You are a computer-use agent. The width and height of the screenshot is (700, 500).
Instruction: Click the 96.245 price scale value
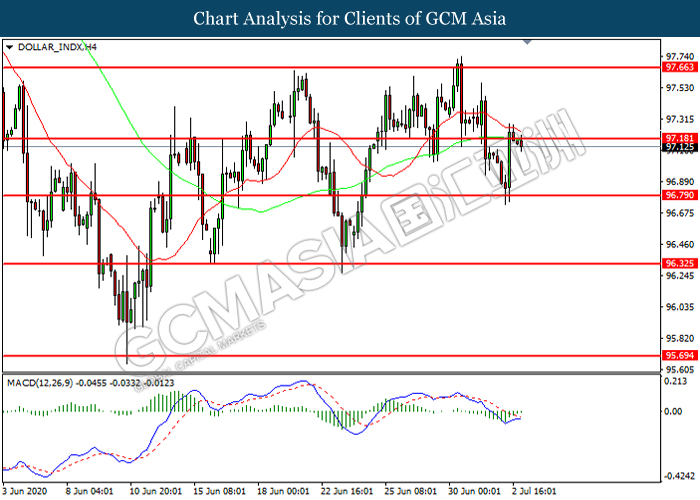(x=680, y=276)
